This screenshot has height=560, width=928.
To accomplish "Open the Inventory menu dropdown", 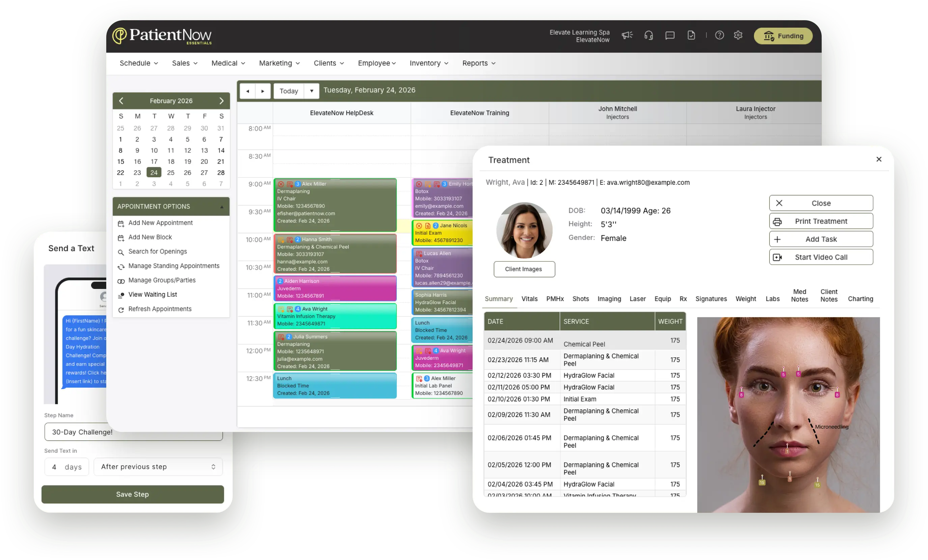I will tap(429, 63).
